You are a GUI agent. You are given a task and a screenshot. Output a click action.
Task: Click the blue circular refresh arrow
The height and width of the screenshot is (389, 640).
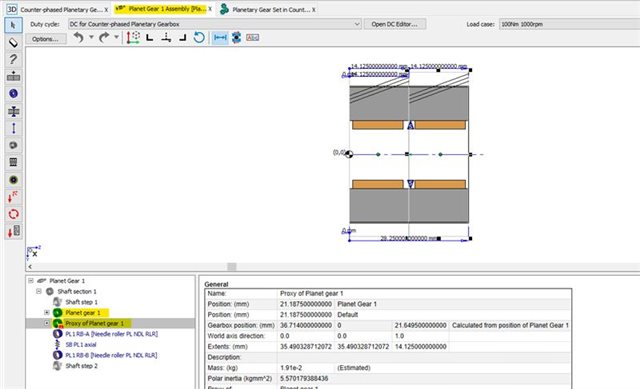tap(199, 38)
